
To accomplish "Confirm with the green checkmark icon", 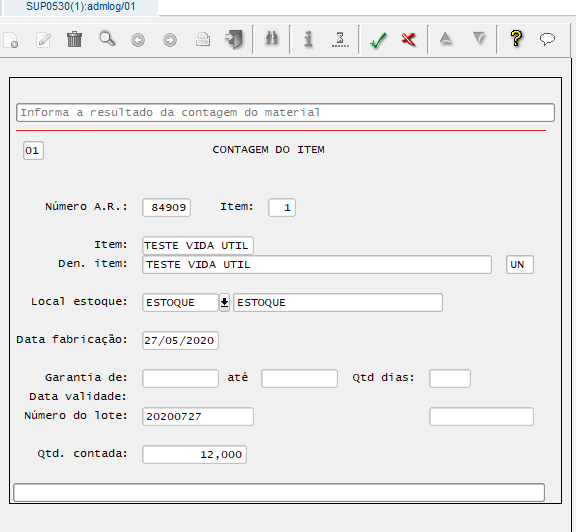I will [378, 40].
